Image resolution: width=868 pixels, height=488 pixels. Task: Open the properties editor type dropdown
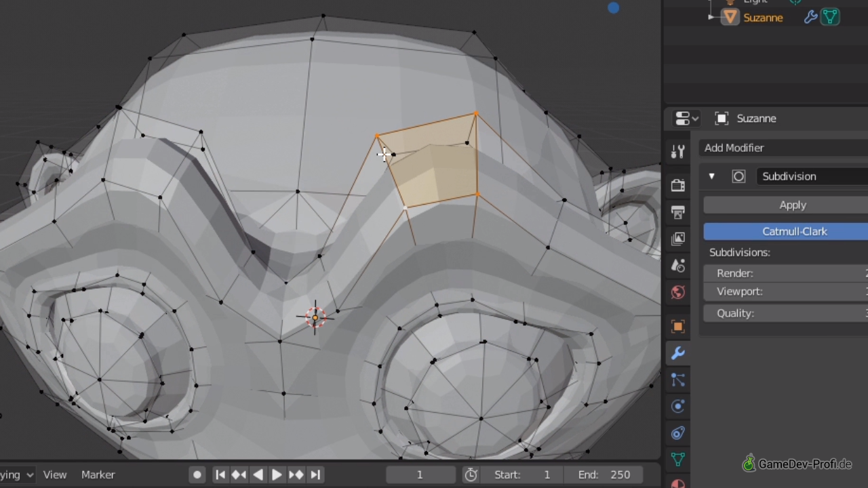click(x=686, y=119)
